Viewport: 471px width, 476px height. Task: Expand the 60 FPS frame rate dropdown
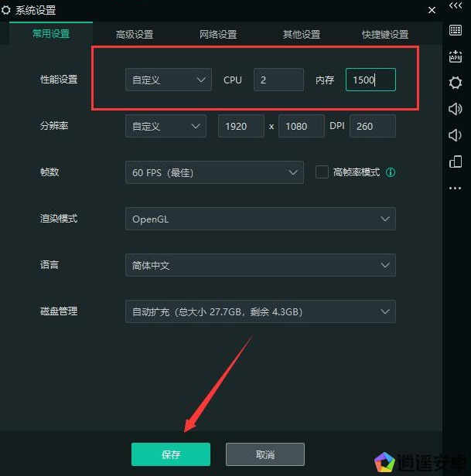tap(214, 172)
